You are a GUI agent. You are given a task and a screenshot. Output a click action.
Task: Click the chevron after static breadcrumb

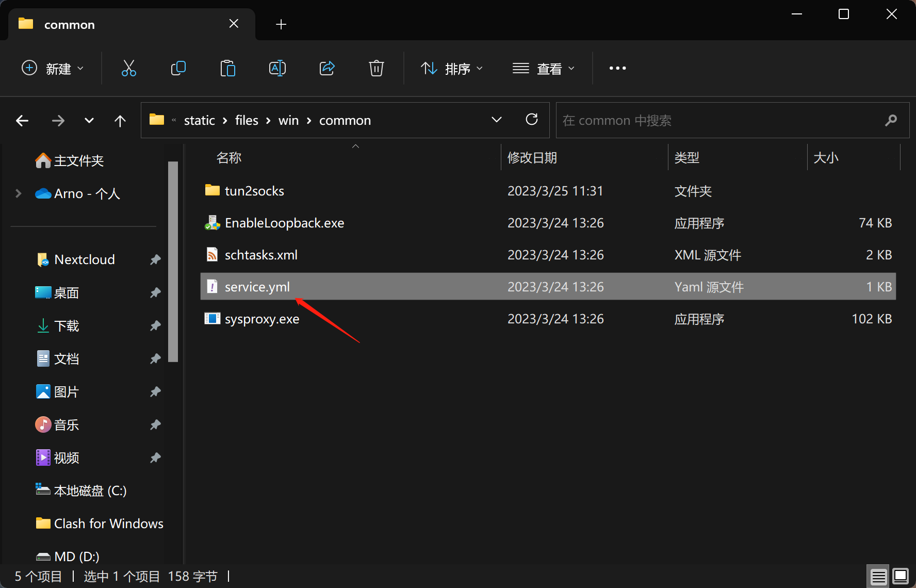[x=225, y=121]
